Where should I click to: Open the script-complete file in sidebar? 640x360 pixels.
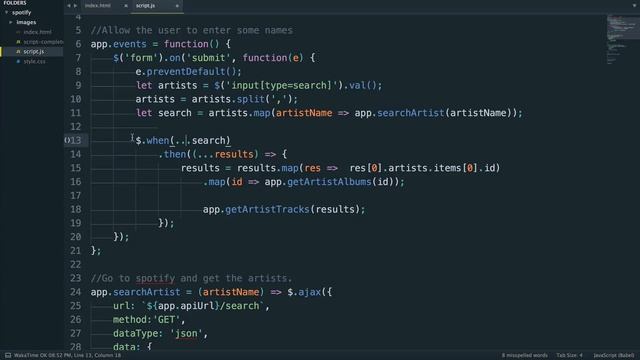43,42
